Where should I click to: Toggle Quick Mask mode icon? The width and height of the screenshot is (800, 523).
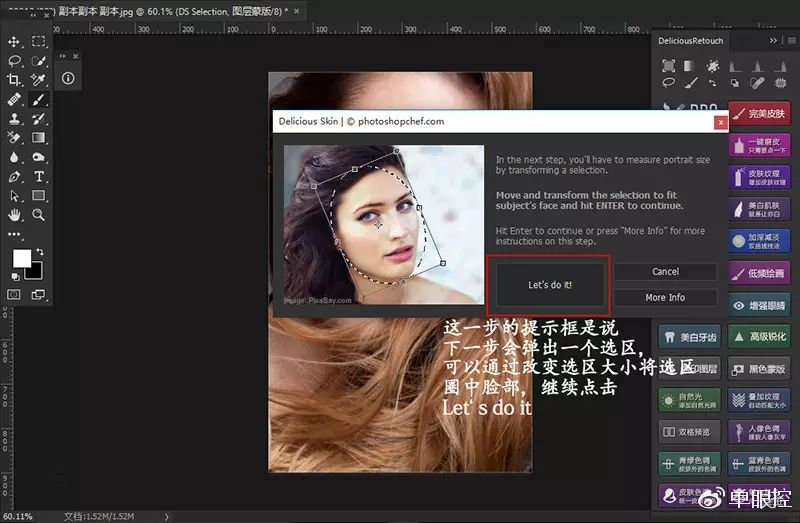click(14, 294)
